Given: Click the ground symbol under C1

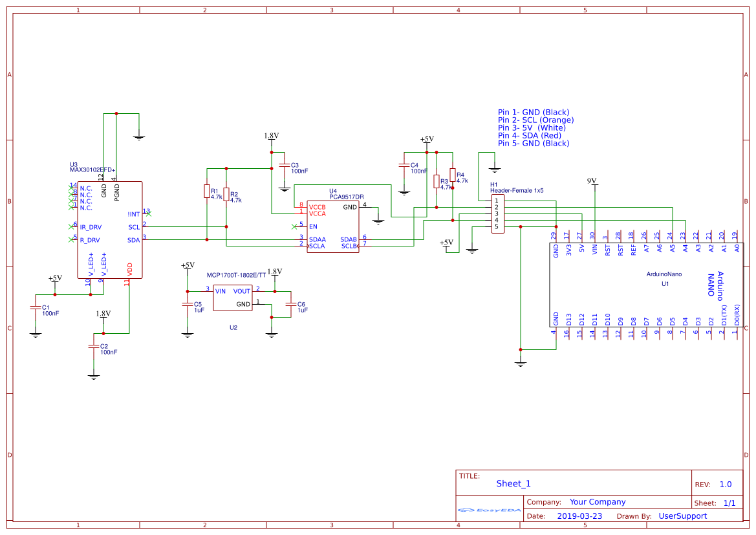Looking at the screenshot, I should click(x=35, y=334).
